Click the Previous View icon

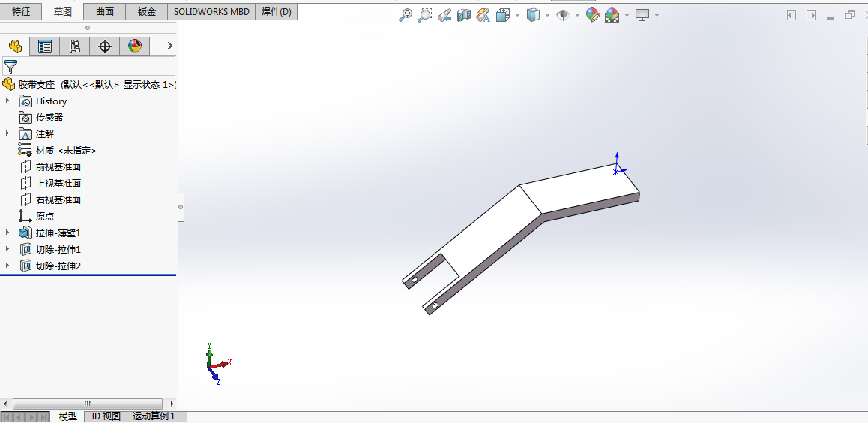pos(444,16)
